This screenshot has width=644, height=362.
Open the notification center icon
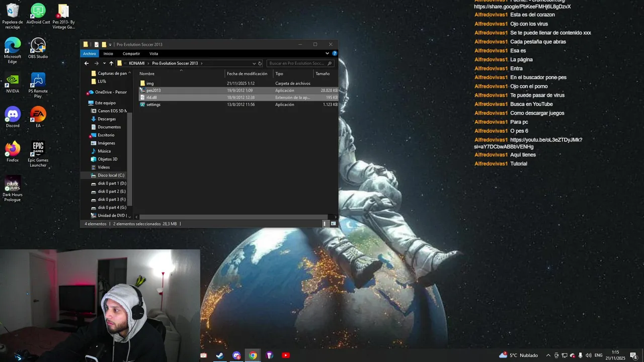pyautogui.click(x=633, y=355)
